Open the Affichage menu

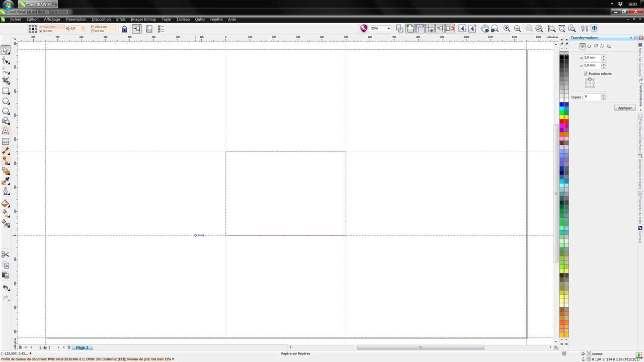[x=52, y=19]
